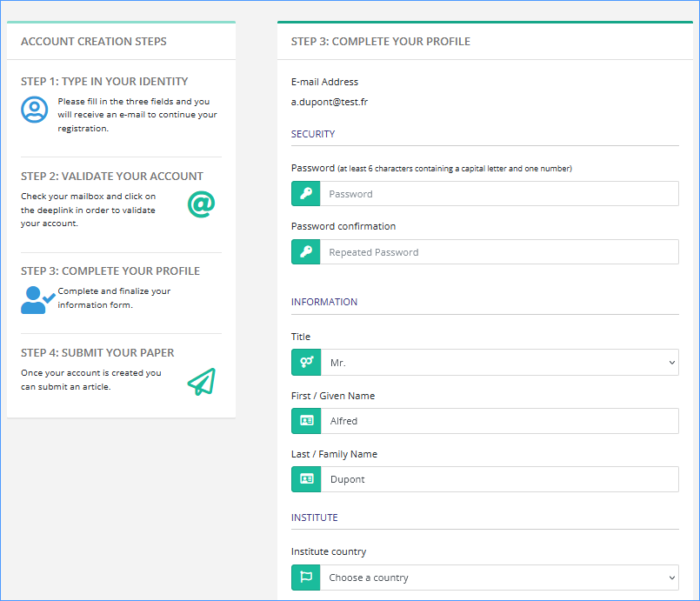
Task: Expand the Choose a country dropdown
Action: tap(499, 578)
